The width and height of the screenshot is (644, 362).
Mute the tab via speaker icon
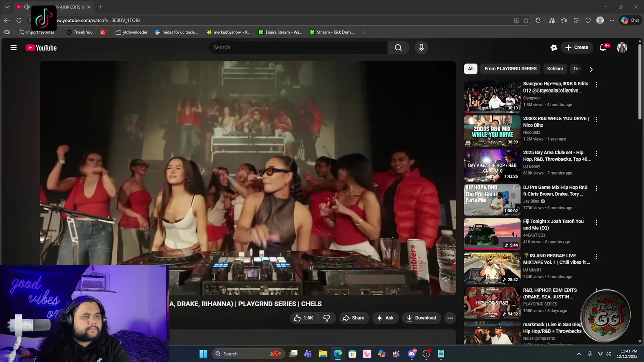27,7
